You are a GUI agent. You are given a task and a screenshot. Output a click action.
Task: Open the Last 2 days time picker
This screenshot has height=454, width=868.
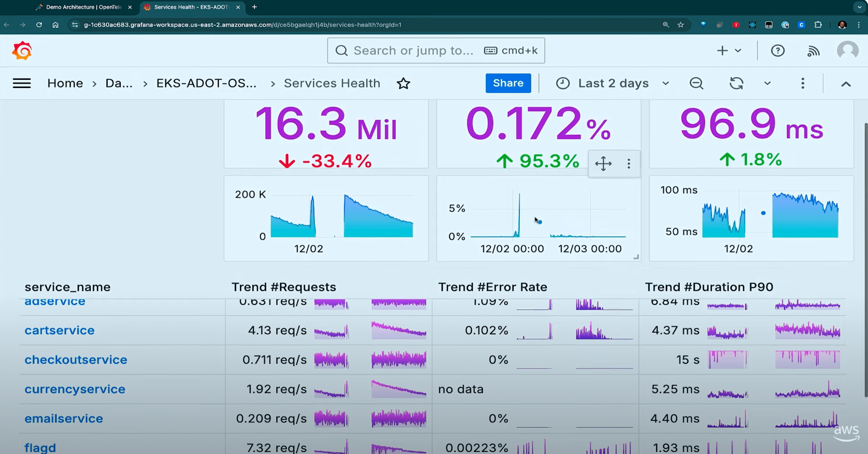(x=612, y=83)
